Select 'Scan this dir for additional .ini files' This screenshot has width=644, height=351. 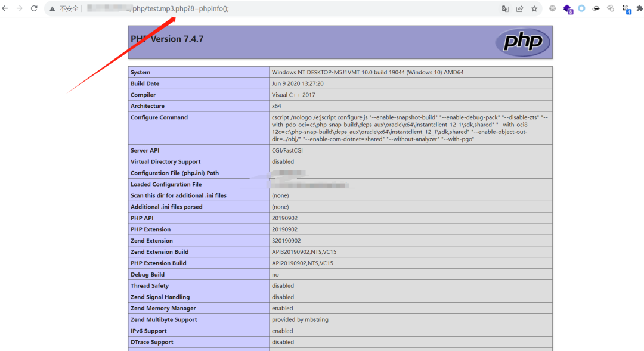point(178,196)
